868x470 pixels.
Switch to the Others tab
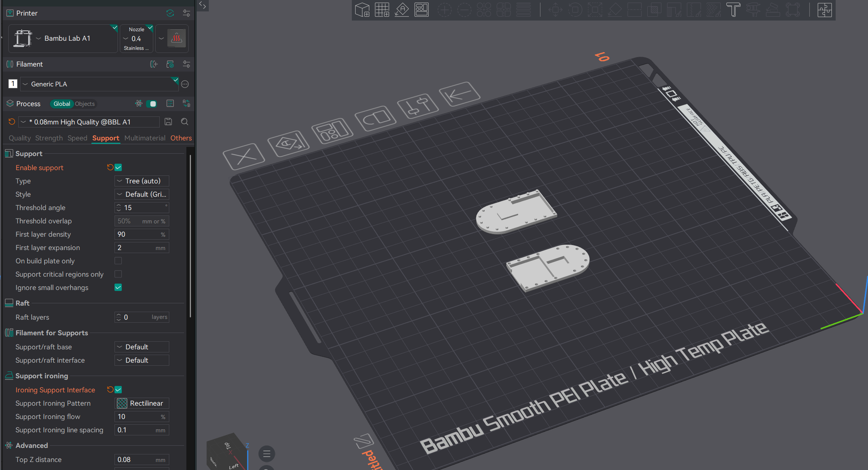(x=181, y=138)
